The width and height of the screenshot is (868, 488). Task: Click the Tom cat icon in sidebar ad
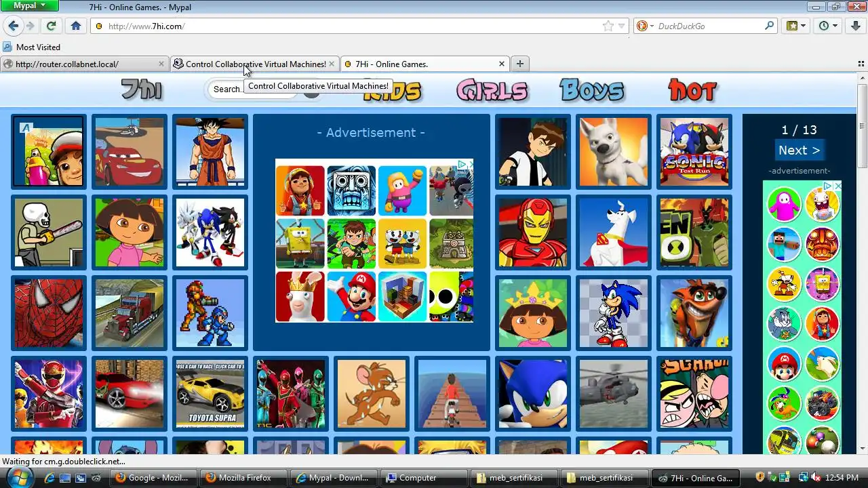tap(784, 323)
